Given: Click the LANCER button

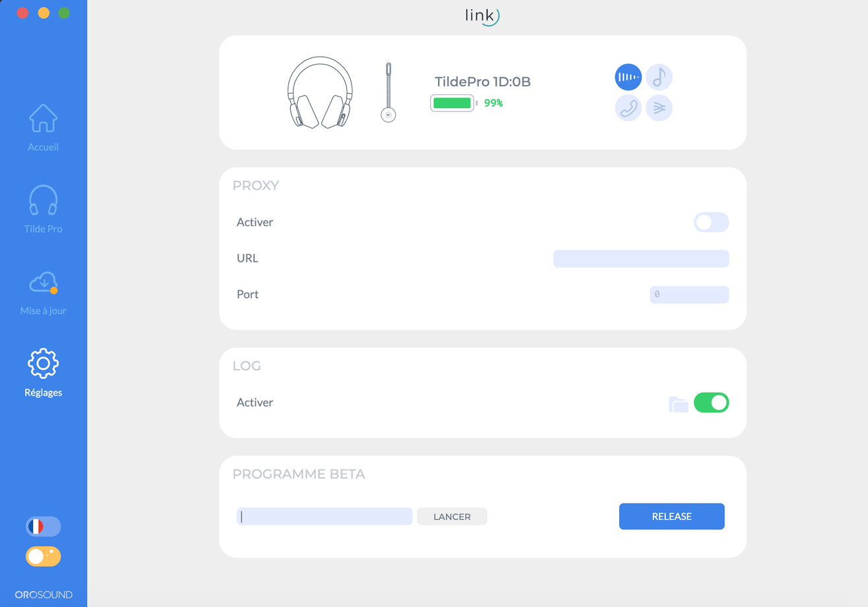Looking at the screenshot, I should tap(452, 517).
